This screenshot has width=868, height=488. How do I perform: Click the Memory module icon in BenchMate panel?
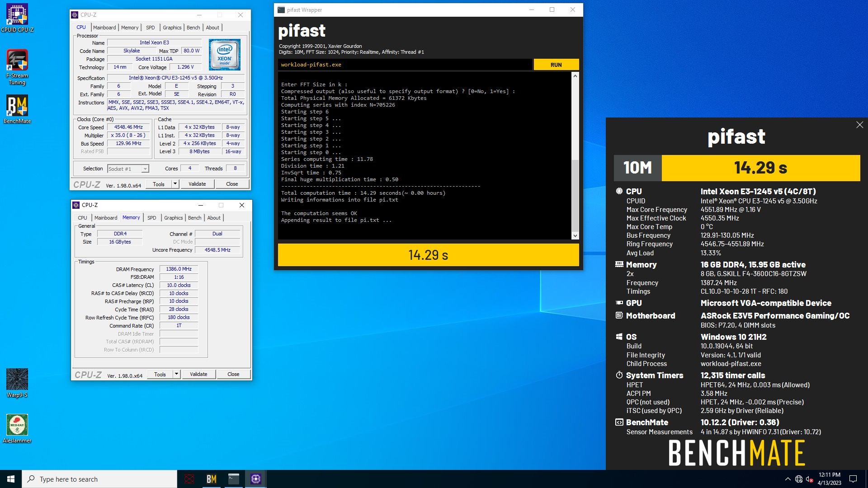pyautogui.click(x=619, y=264)
